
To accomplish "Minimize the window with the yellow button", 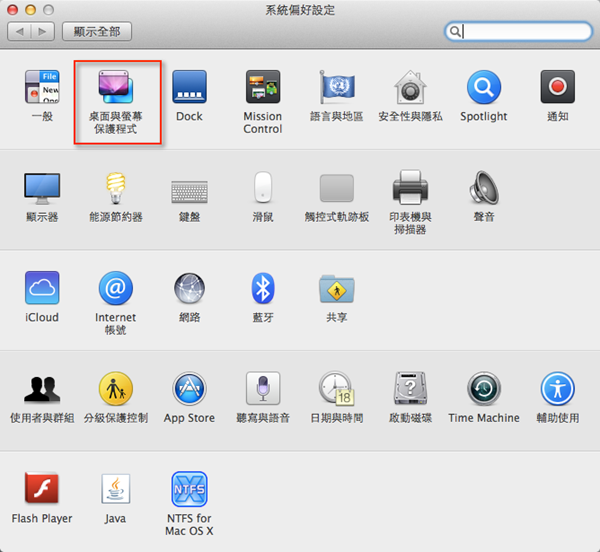I will pyautogui.click(x=31, y=10).
